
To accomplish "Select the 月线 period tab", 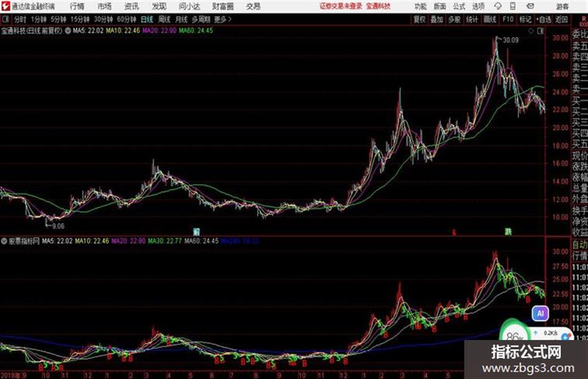I will (181, 19).
